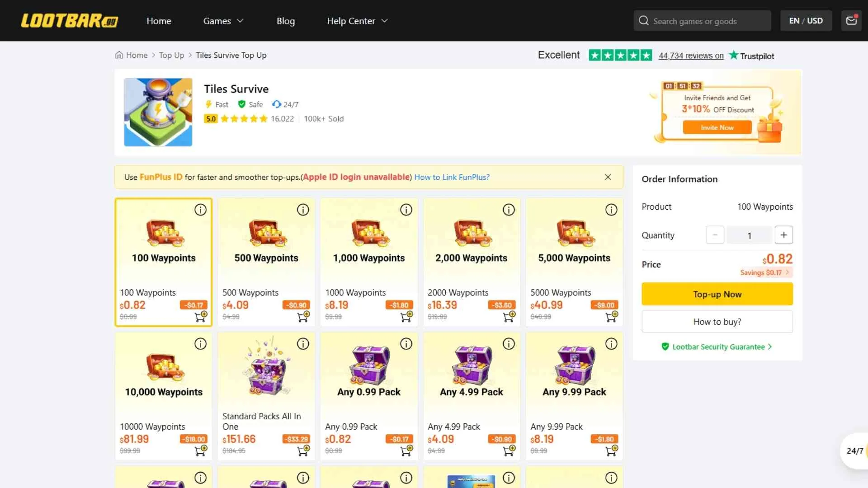The height and width of the screenshot is (488, 868).
Task: Click Top-up Now button
Action: click(717, 294)
